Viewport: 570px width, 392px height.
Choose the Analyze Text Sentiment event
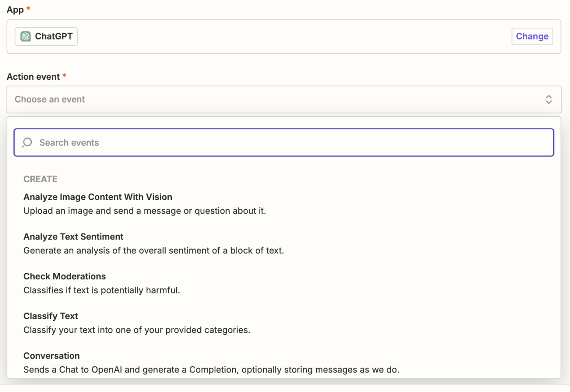click(x=73, y=237)
